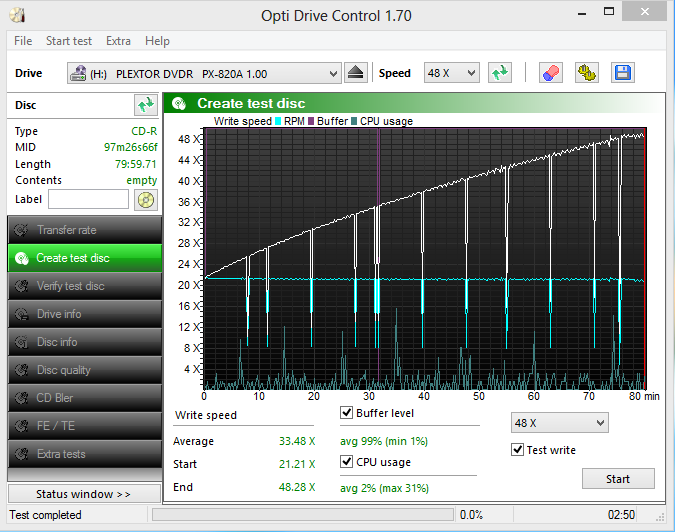Maximize the Opti Drive Control window
The image size is (675, 532).
point(609,12)
